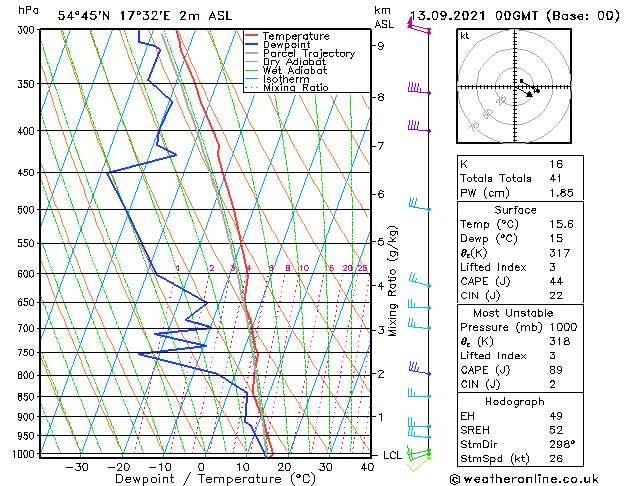Click the station coordinates 54°45'N 17°32'E
Viewport: 629px width, 486px height.
pyautogui.click(x=114, y=16)
